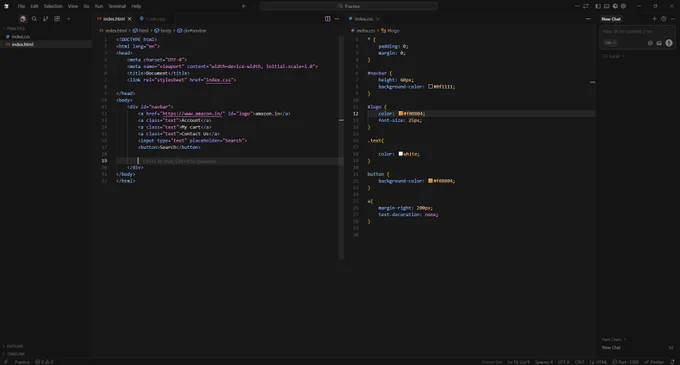Toggle the bottom panel layout icon
This screenshot has height=365, width=680.
pyautogui.click(x=607, y=6)
